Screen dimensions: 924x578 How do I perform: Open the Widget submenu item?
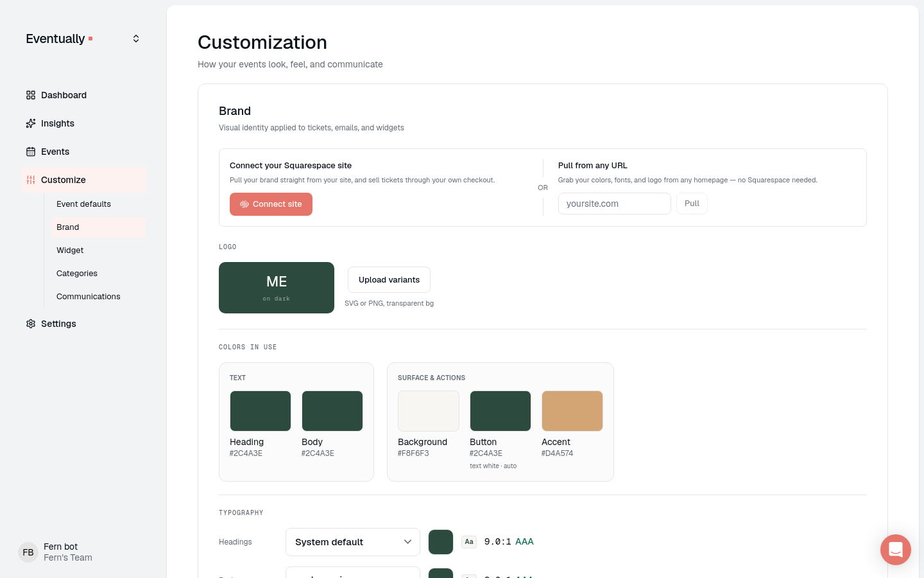[98, 250]
